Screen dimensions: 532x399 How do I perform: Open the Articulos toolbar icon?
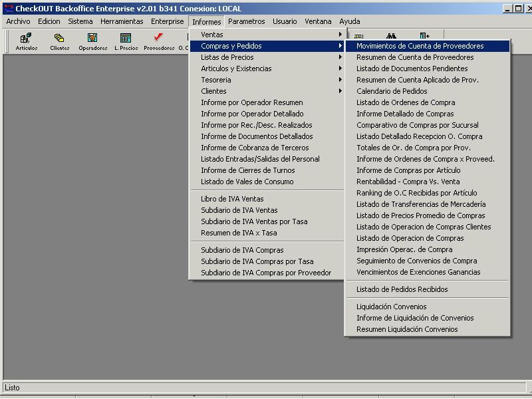(x=27, y=41)
